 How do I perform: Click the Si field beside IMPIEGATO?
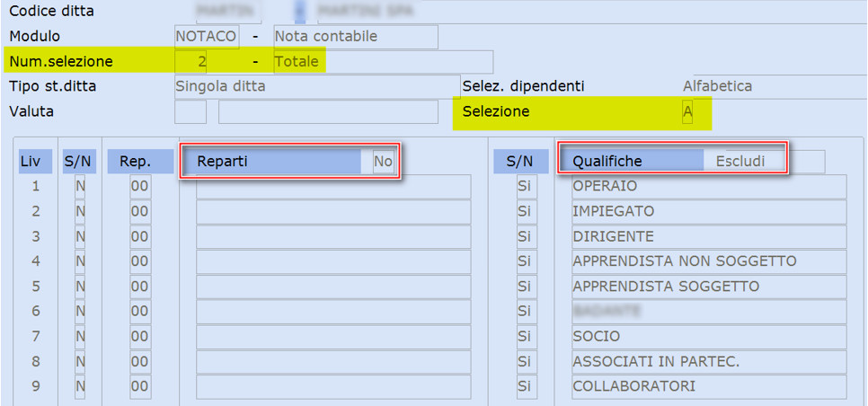tap(527, 212)
